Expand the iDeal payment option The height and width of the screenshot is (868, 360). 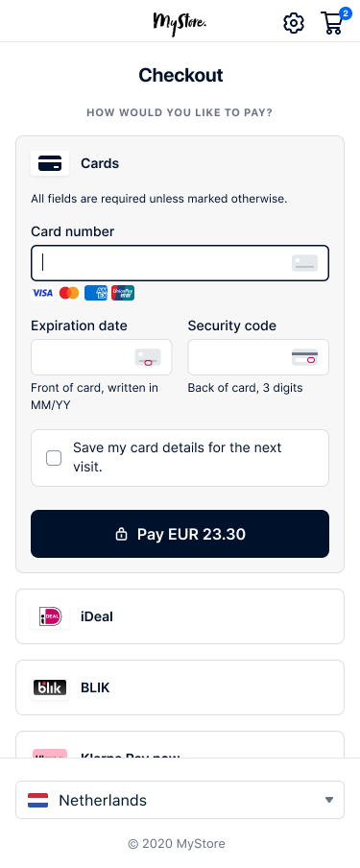coord(180,616)
